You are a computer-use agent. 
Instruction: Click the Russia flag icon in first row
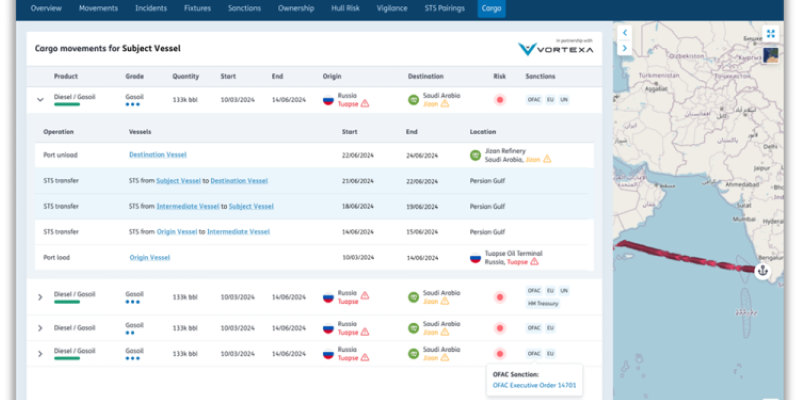point(328,100)
